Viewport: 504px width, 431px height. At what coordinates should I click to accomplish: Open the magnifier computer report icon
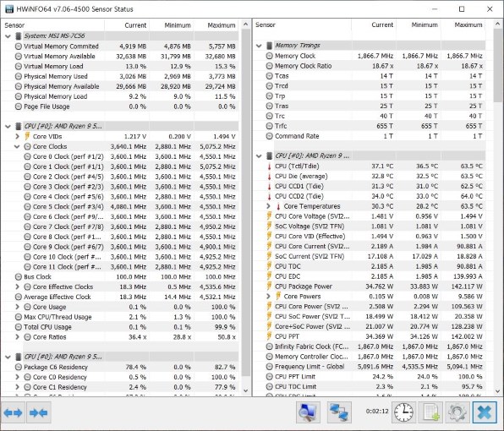click(x=308, y=412)
